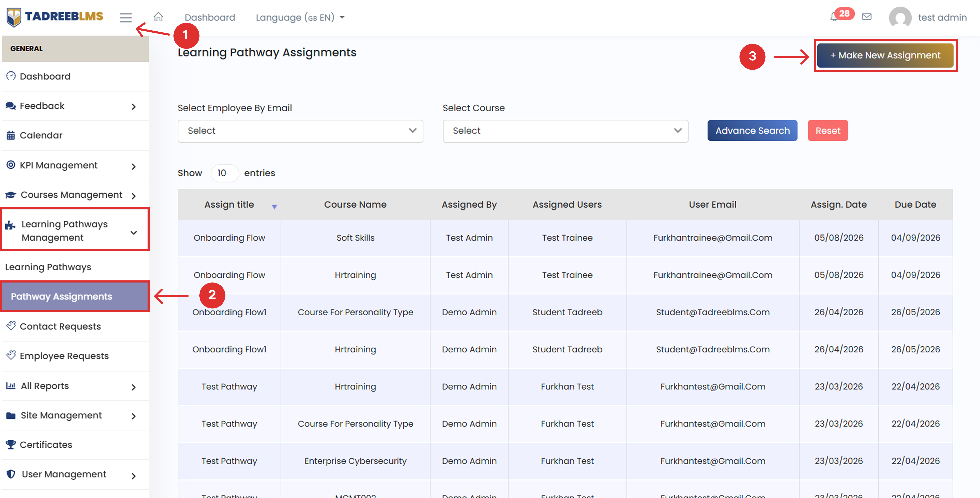This screenshot has height=498, width=980.
Task: Expand the KPI Management chevron
Action: 134,166
